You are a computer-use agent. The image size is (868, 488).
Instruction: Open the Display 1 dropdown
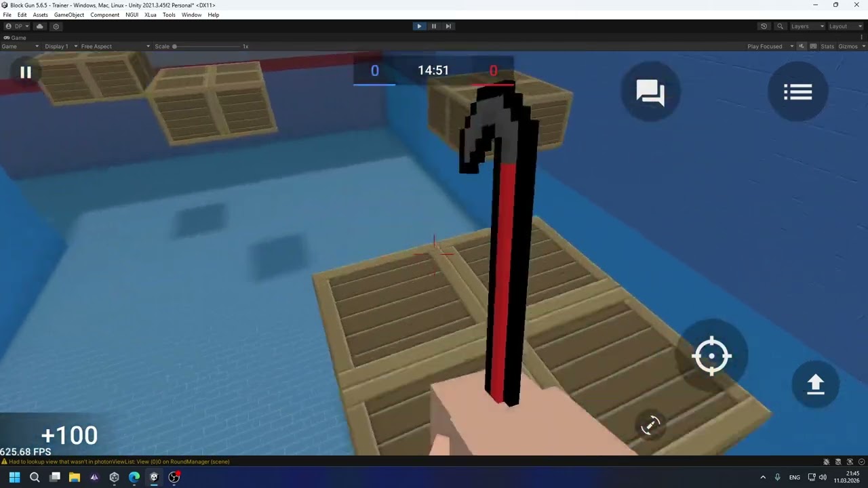point(60,46)
